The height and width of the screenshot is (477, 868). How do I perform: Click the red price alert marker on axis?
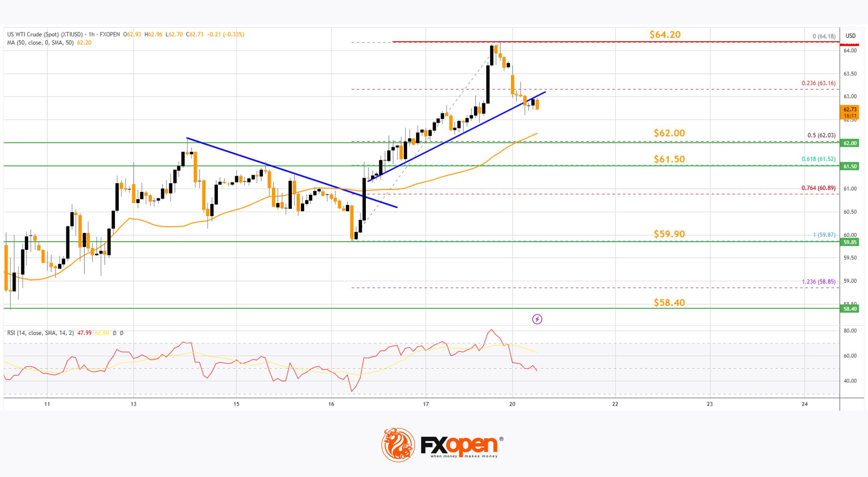tap(849, 43)
